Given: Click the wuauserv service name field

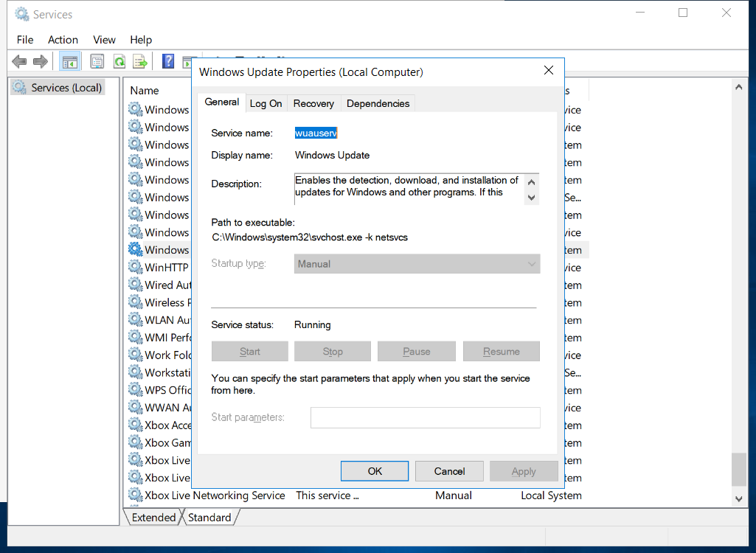Looking at the screenshot, I should click(316, 133).
